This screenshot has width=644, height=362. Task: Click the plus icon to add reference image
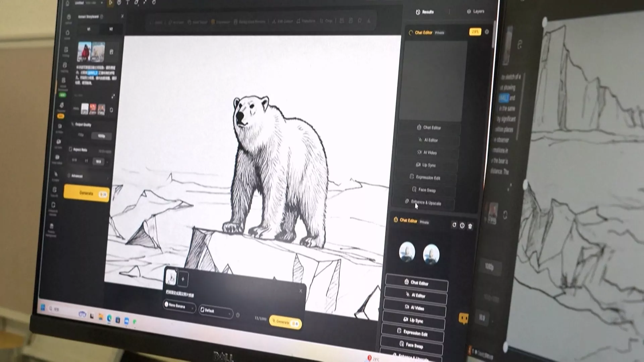pyautogui.click(x=183, y=279)
